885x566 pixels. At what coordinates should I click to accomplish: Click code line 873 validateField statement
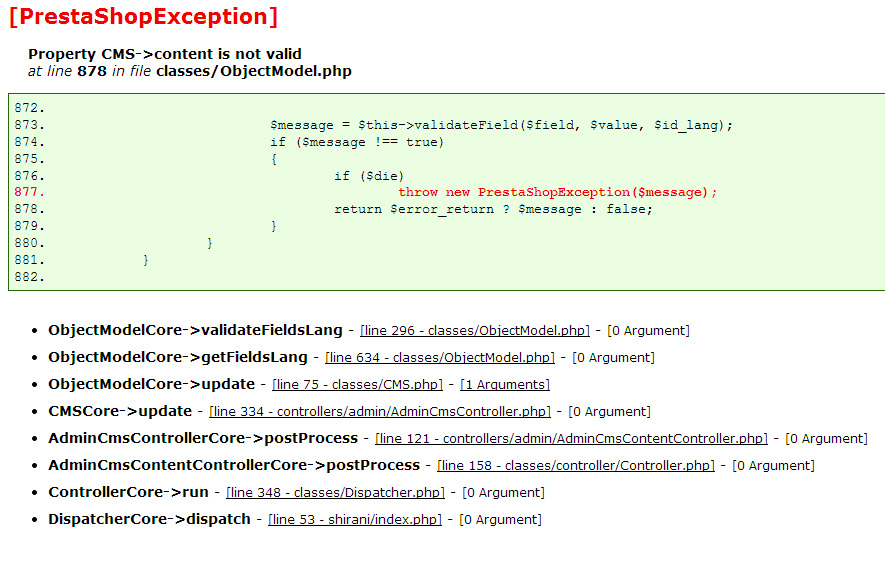(x=501, y=125)
